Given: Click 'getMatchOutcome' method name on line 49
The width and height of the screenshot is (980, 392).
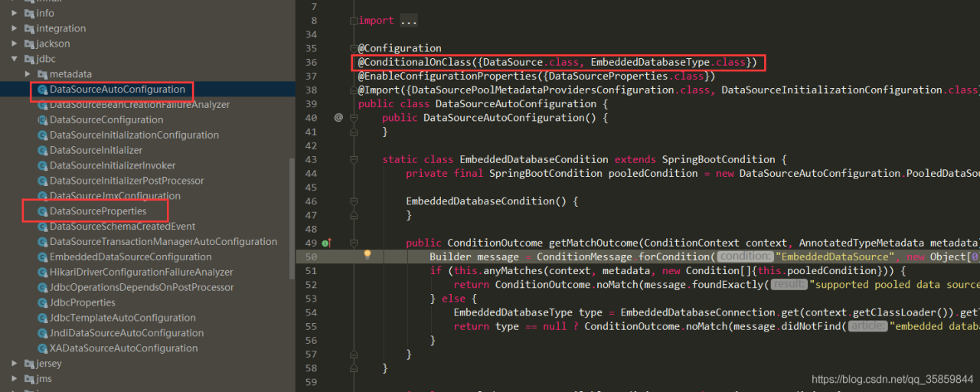Looking at the screenshot, I should [593, 243].
